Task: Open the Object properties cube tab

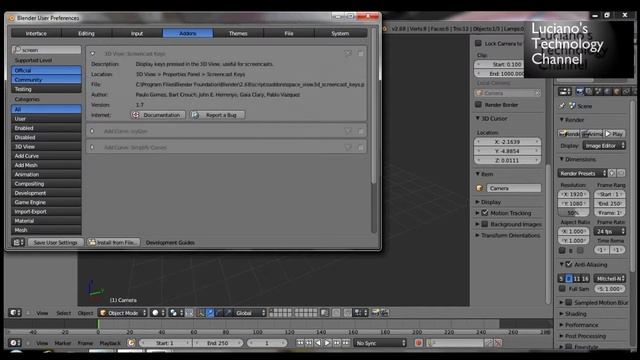Action: point(617,91)
